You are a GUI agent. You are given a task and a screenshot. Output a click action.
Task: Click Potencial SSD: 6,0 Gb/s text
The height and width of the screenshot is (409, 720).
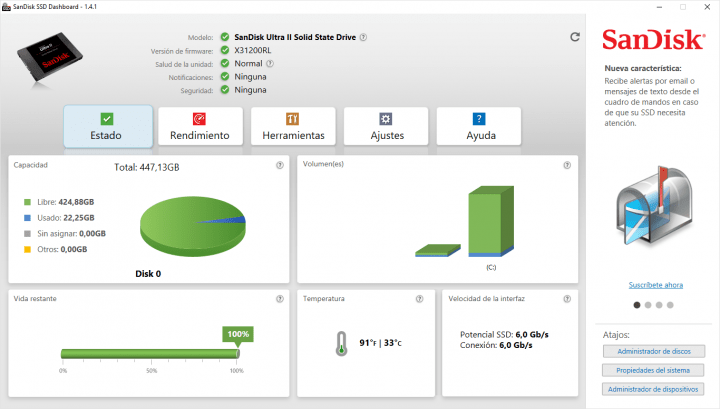(504, 335)
